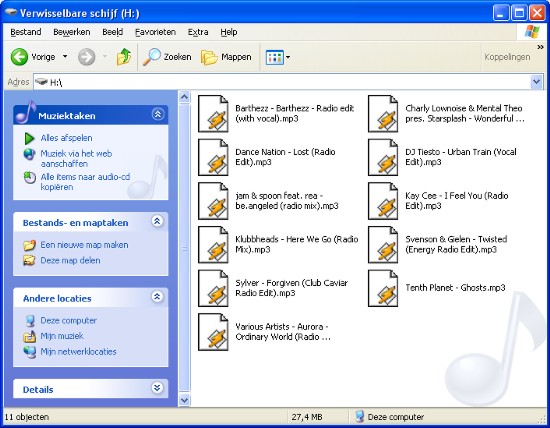550x428 pixels.
Task: Click the Alles afspelen link
Action: coord(66,138)
